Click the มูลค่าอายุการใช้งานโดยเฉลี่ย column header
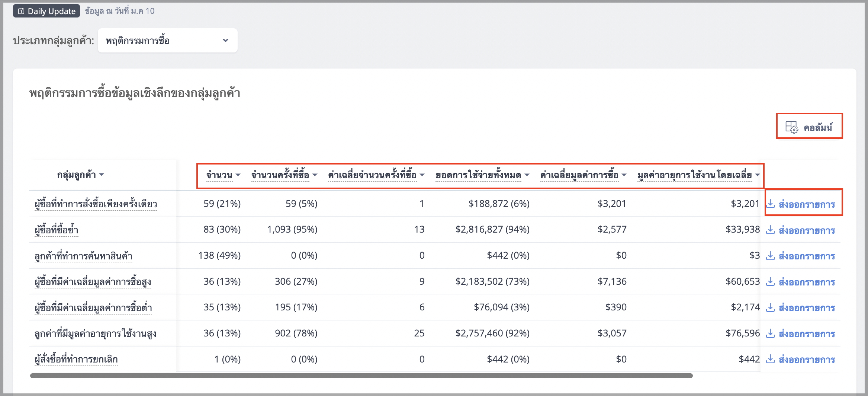Image resolution: width=868 pixels, height=396 pixels. coord(694,175)
